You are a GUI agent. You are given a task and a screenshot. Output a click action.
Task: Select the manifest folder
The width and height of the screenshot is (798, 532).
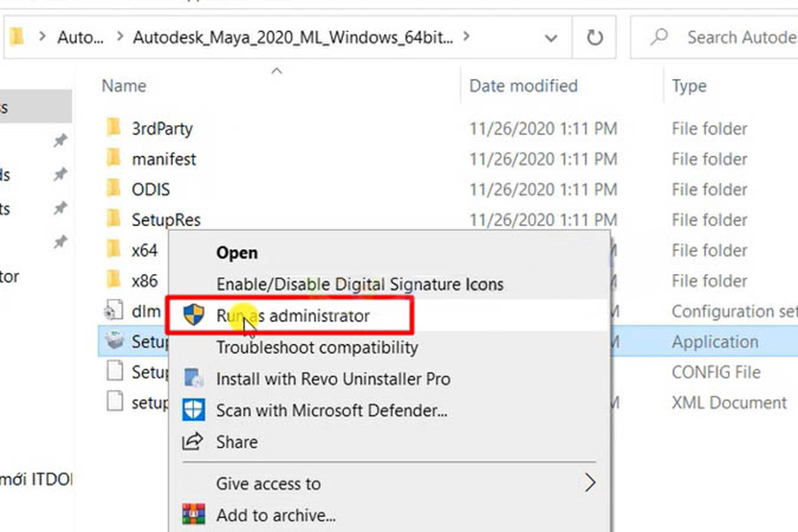[163, 160]
